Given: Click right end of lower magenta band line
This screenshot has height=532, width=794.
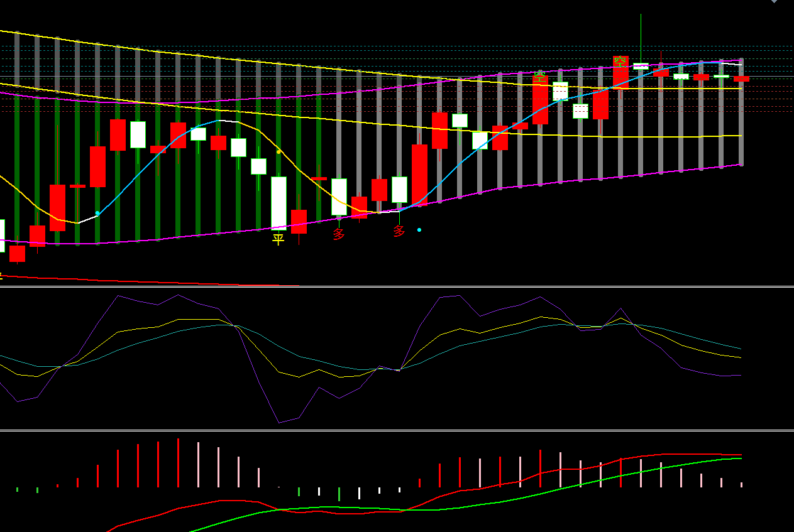Looking at the screenshot, I should (x=741, y=165).
